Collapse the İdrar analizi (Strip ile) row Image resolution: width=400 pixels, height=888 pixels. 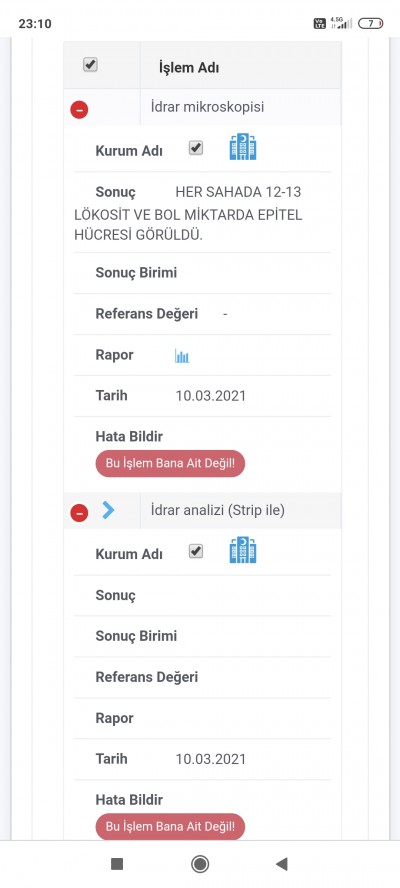(x=79, y=513)
